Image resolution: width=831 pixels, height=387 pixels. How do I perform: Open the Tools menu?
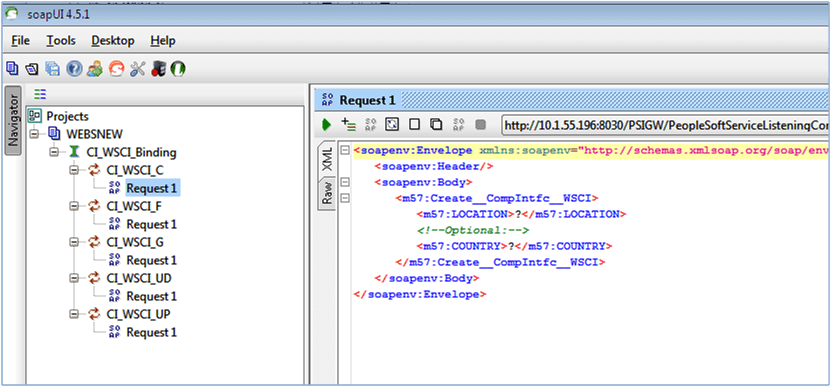click(x=60, y=41)
